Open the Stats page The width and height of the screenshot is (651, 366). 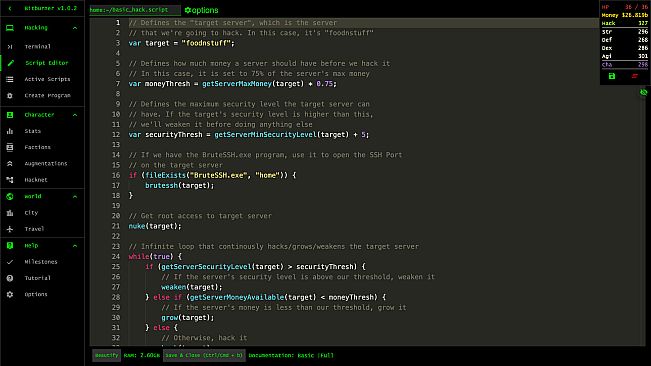click(x=32, y=131)
